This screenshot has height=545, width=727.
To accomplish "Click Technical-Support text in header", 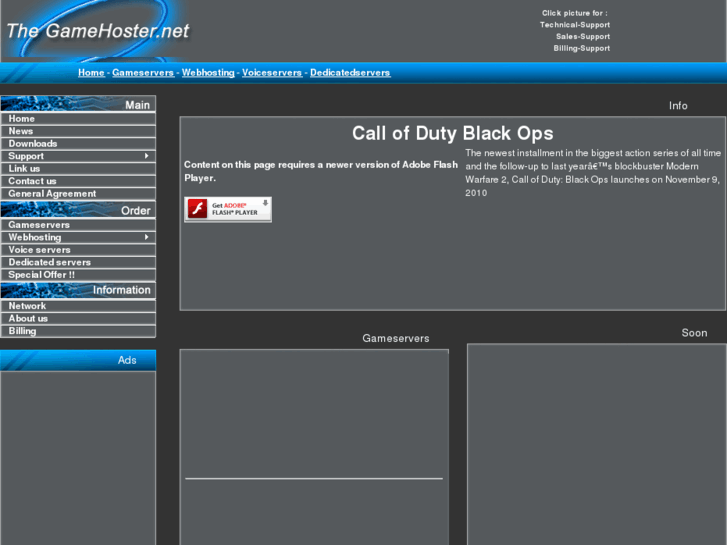I will 575,25.
